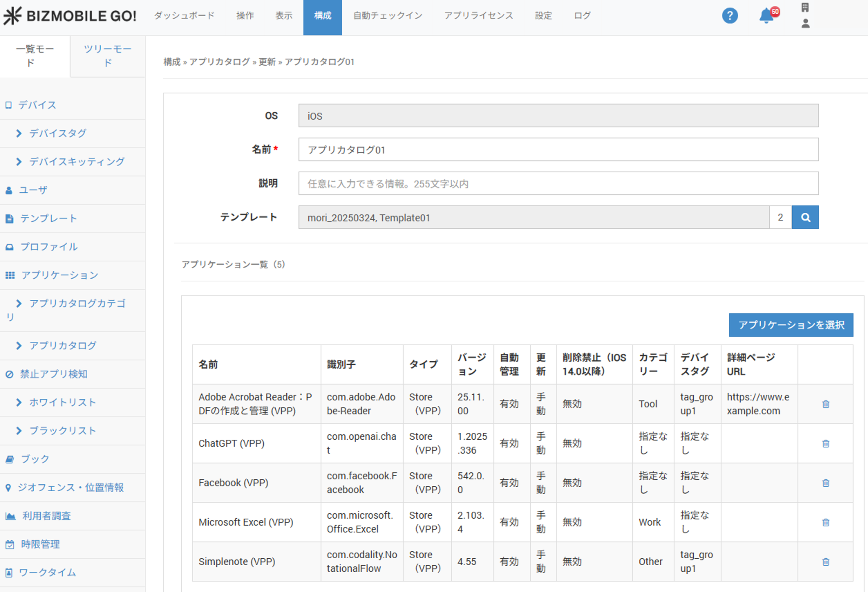Expand the ホワイトリスト sidebar entry
Viewport: 868px width, 592px height.
click(62, 403)
